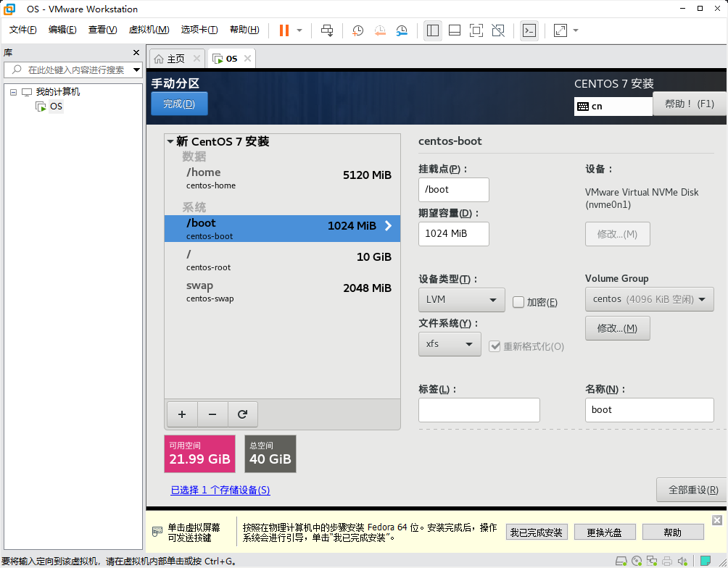Select the swap partition row

[282, 291]
